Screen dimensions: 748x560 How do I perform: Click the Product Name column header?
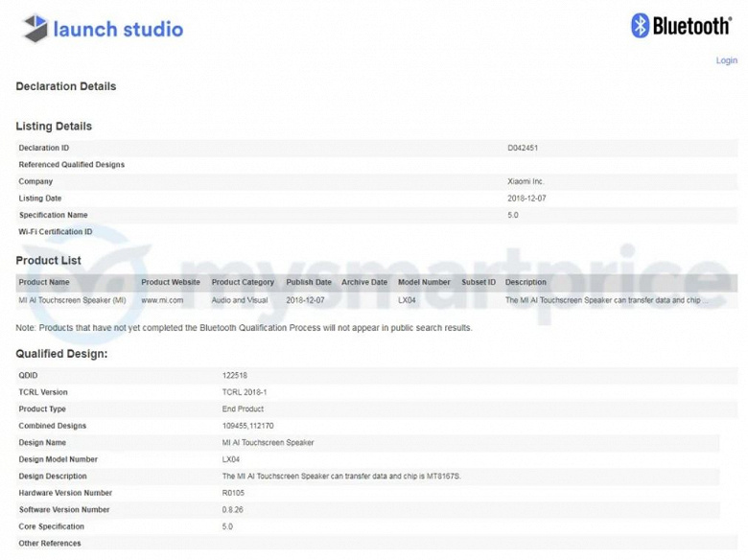44,282
